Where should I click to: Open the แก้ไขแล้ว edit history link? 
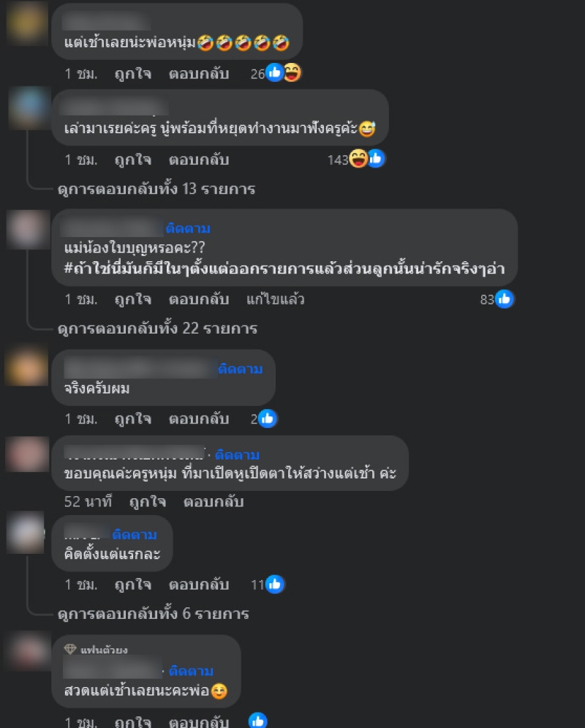[x=276, y=299]
